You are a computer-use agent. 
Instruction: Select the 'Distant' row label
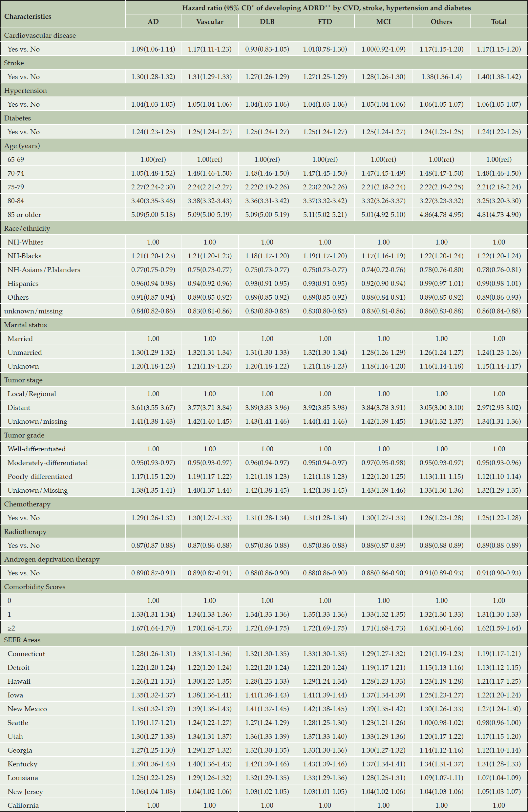coord(19,407)
